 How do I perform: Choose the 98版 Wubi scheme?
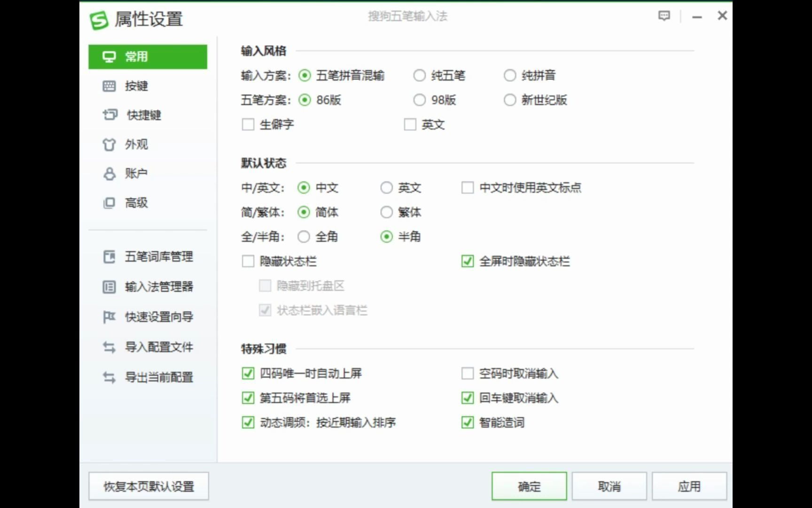click(x=419, y=100)
